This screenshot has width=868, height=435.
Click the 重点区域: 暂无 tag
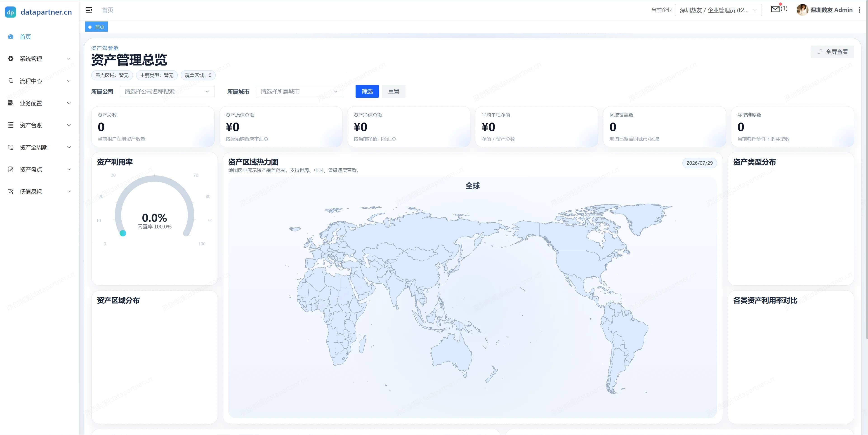pyautogui.click(x=112, y=75)
